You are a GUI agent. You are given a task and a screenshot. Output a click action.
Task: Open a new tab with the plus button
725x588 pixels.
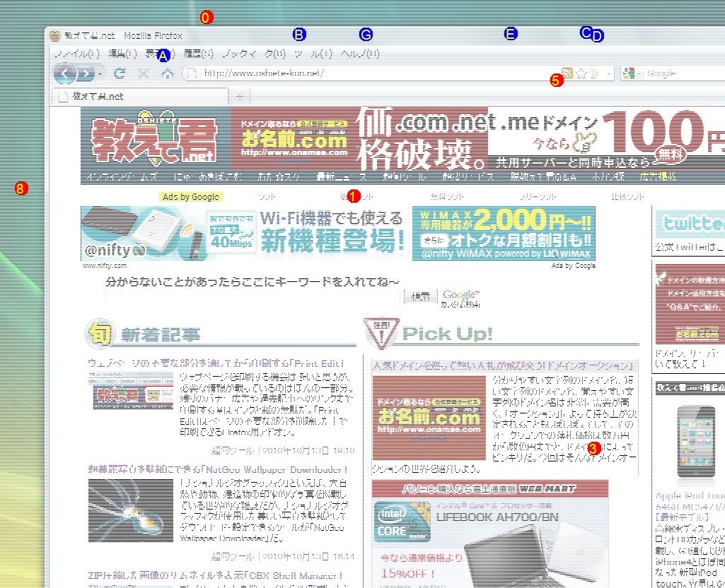coord(240,97)
